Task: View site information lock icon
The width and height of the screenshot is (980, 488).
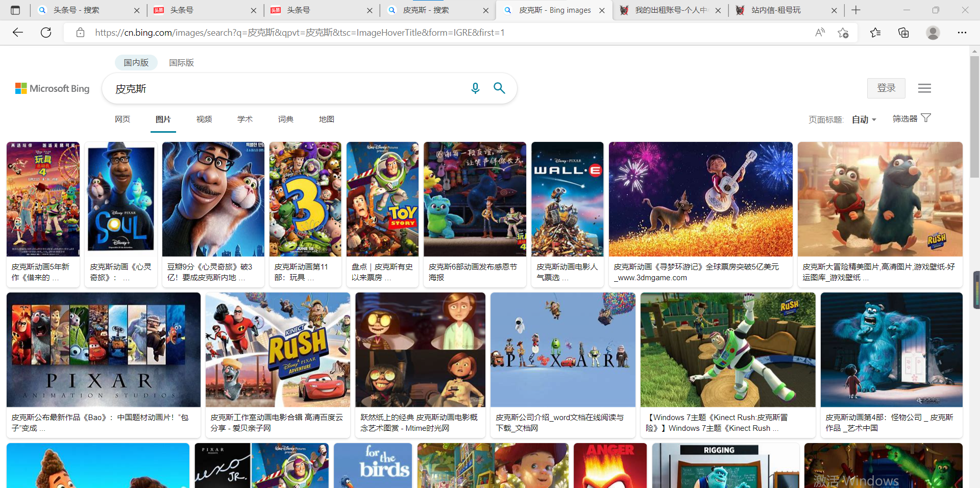Action: (80, 33)
